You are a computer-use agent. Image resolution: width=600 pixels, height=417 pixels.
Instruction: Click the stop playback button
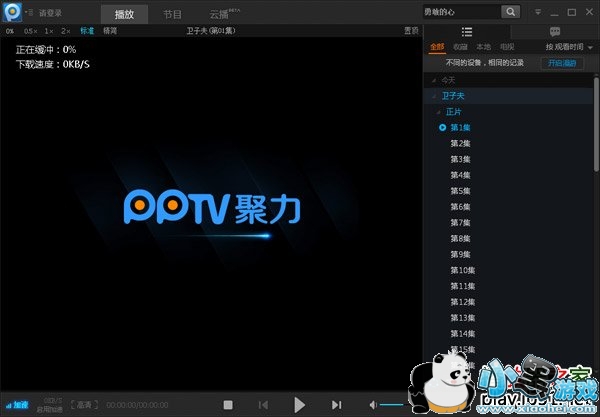228,405
